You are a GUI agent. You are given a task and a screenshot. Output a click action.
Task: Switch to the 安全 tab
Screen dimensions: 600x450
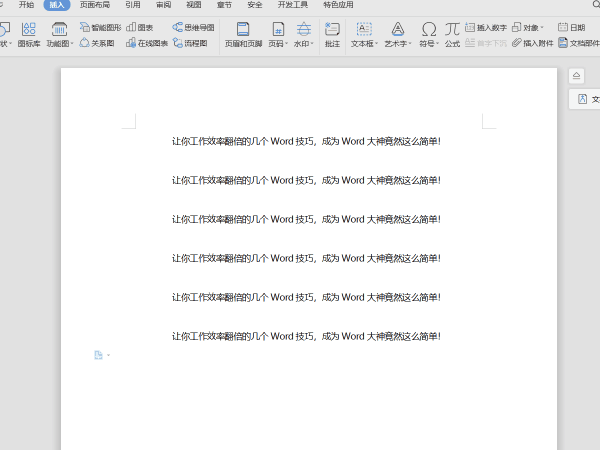pos(255,5)
